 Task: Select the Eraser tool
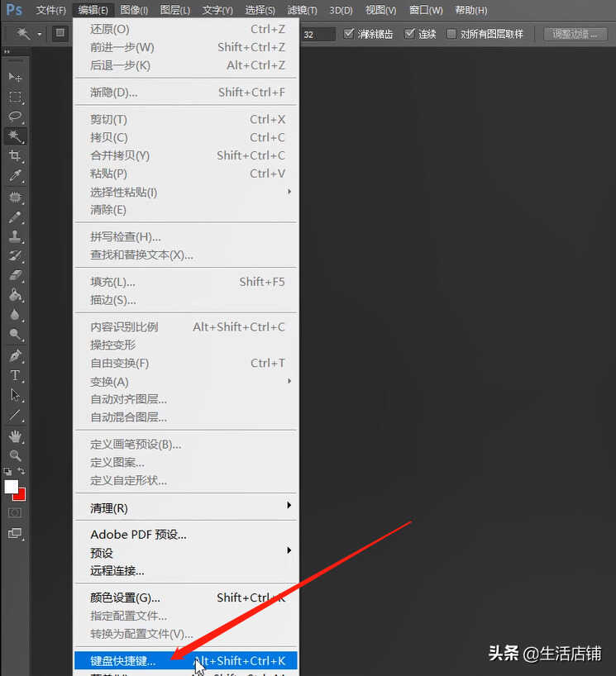coord(15,275)
